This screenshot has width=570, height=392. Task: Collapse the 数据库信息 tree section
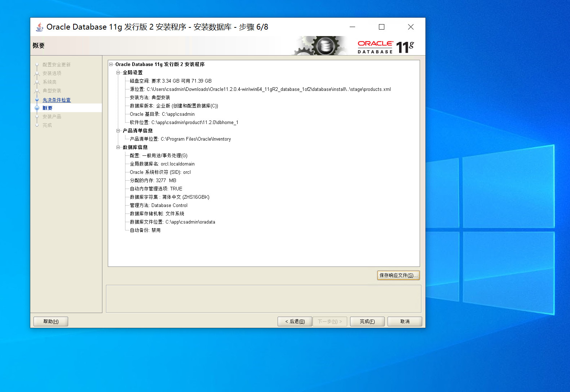[118, 147]
